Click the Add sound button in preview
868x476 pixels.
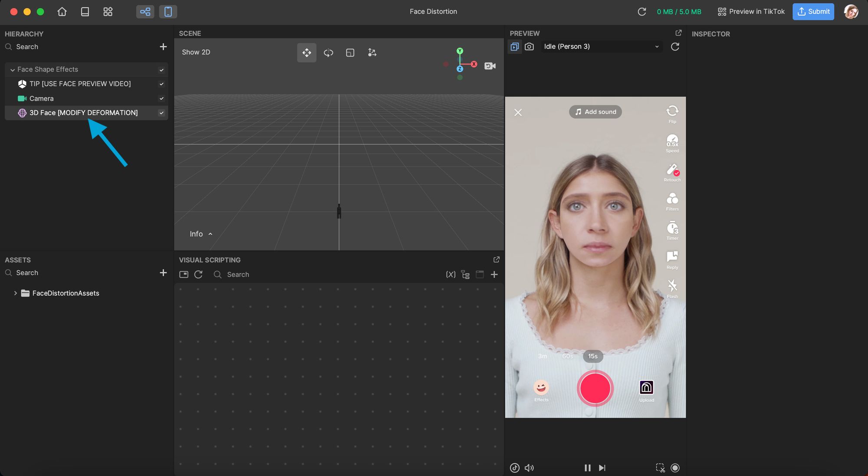click(x=595, y=112)
